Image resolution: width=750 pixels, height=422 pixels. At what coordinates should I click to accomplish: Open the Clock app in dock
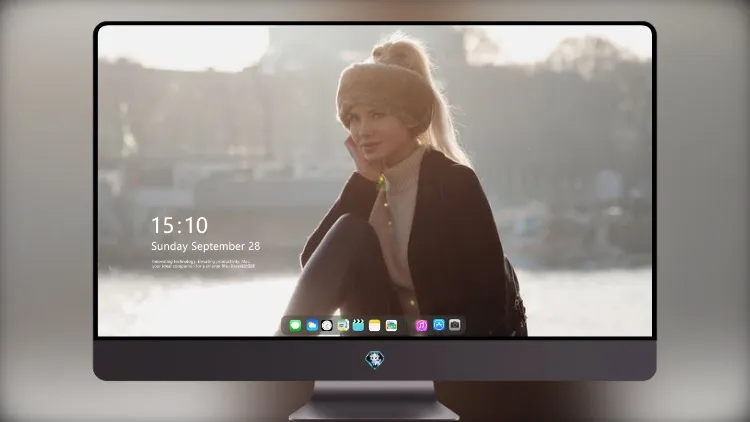[x=327, y=326]
